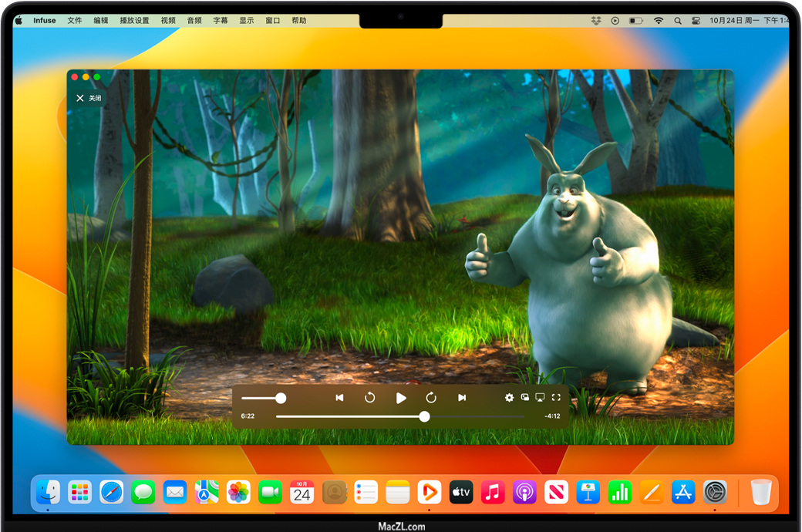Open Dropbox from the menu bar
The image size is (802, 532).
596,21
